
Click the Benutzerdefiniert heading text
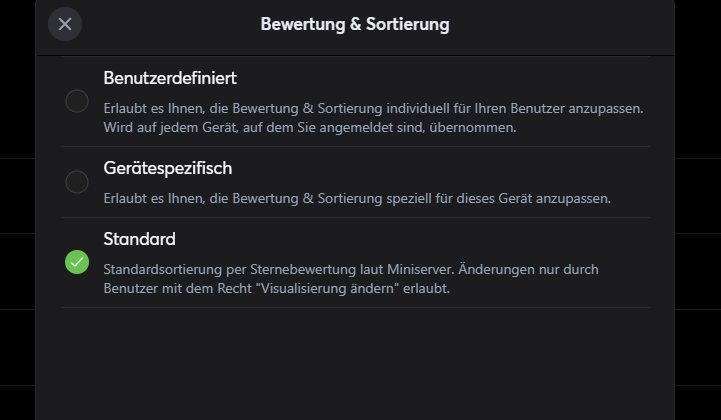[170, 78]
